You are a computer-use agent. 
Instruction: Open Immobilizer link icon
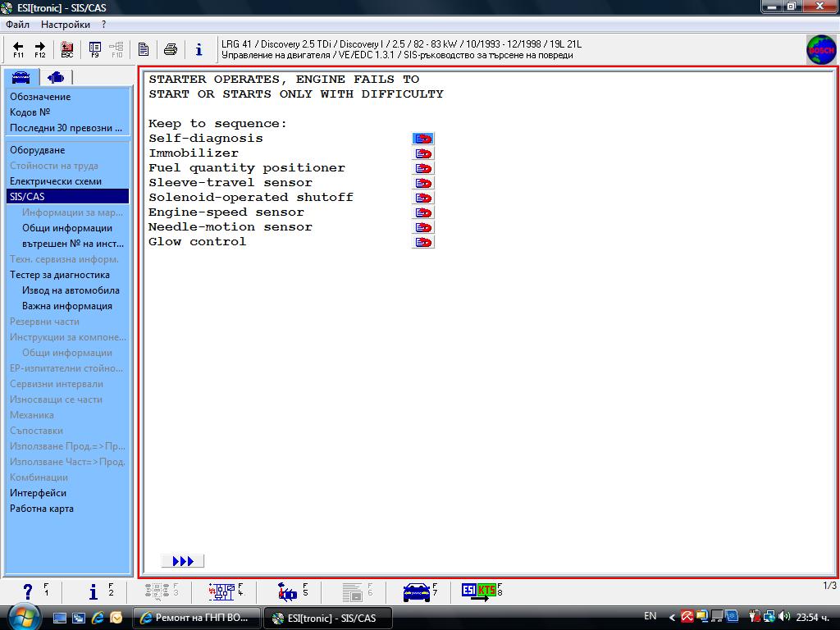(423, 153)
